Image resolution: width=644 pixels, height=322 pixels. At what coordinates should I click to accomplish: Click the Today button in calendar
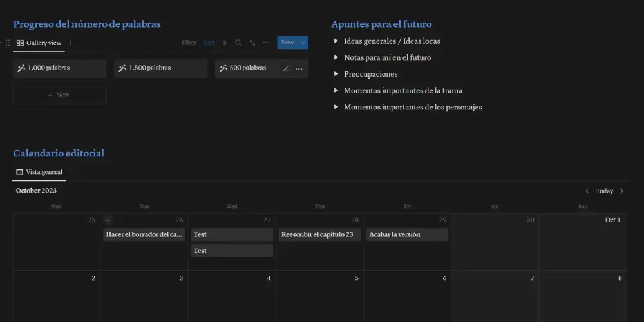point(604,191)
